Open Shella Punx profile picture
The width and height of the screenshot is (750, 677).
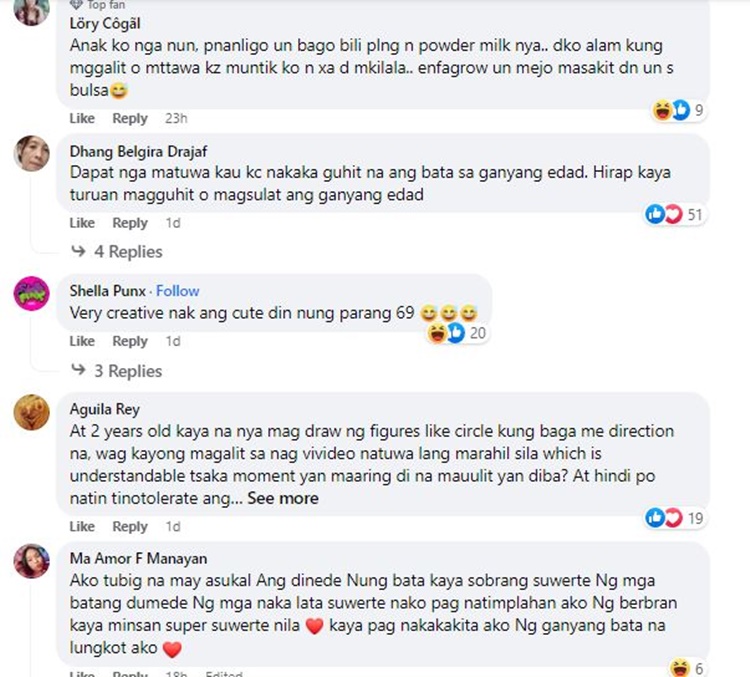click(32, 293)
